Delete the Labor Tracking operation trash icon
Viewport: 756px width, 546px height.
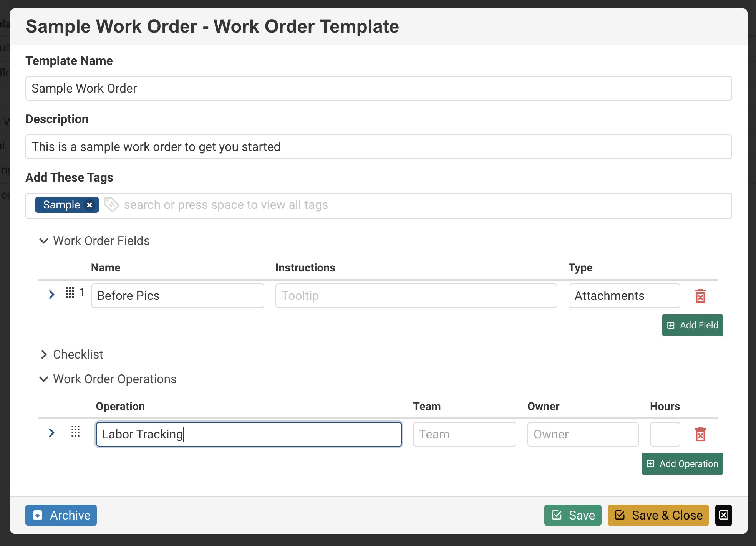click(x=700, y=434)
